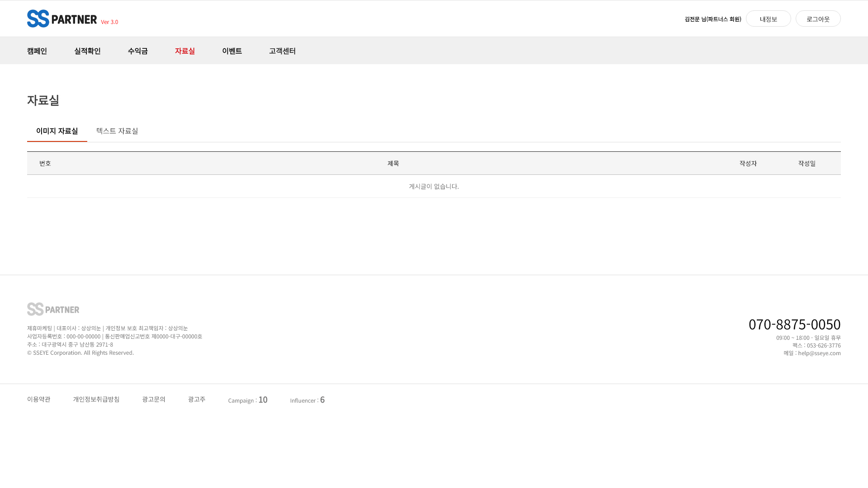Open the 이용약관 footer link
Image resolution: width=868 pixels, height=488 pixels.
coord(39,399)
